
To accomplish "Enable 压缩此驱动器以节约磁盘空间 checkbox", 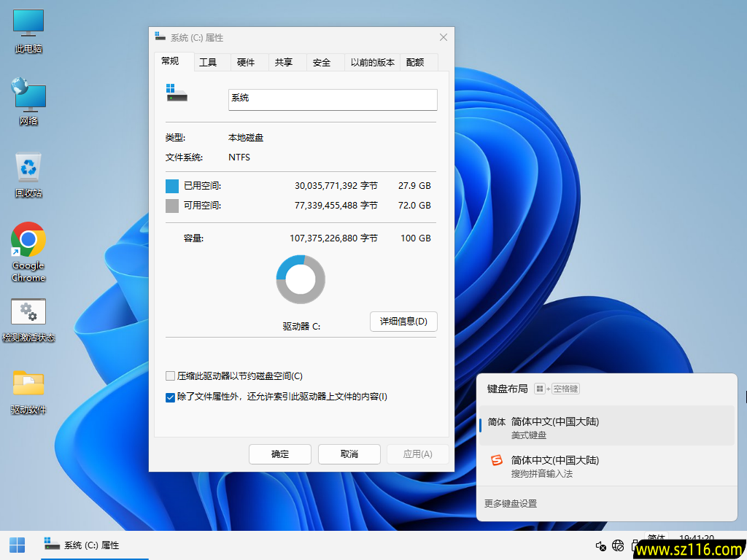I will click(x=171, y=376).
